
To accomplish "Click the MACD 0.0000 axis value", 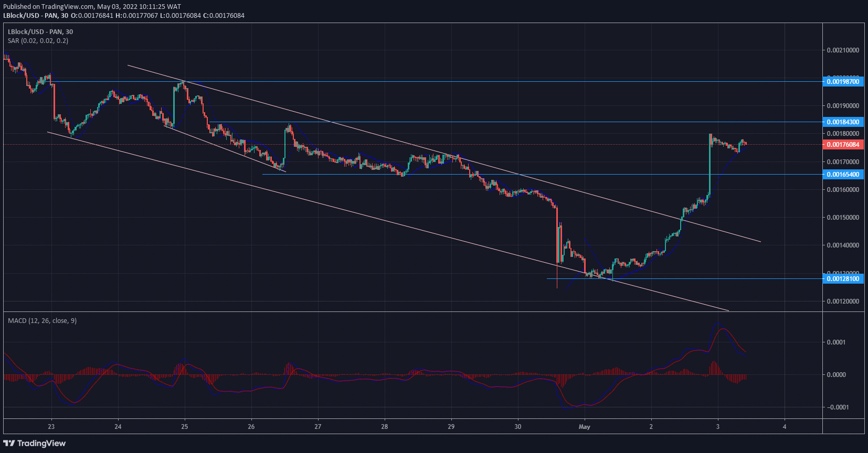I will pos(836,375).
